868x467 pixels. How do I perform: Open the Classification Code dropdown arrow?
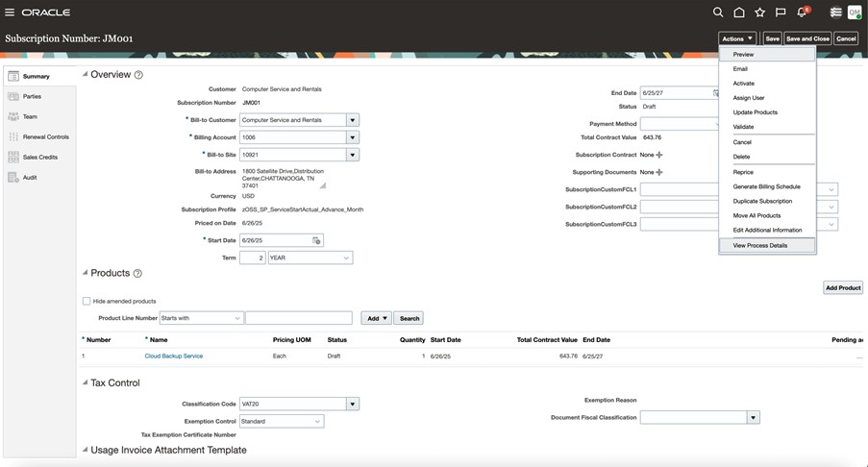point(353,404)
